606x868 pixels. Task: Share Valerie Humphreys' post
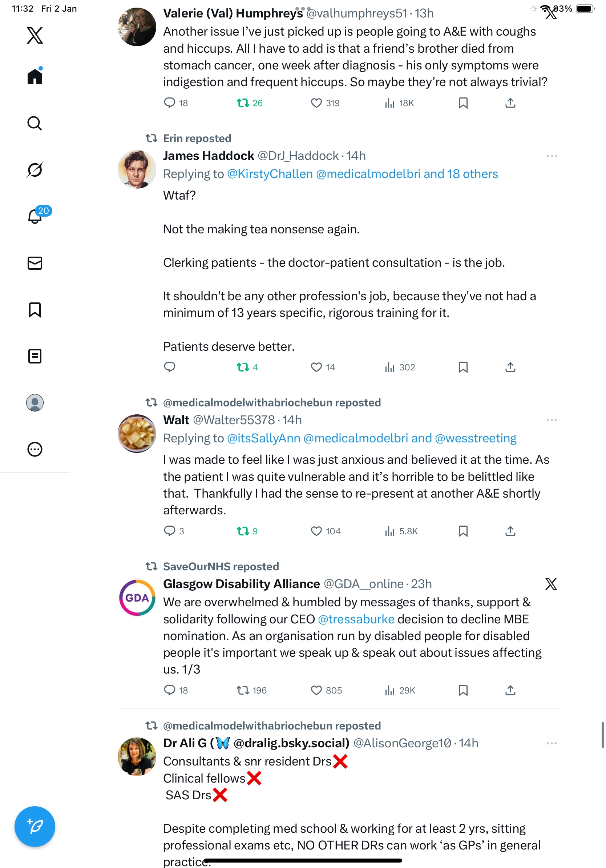pos(510,103)
